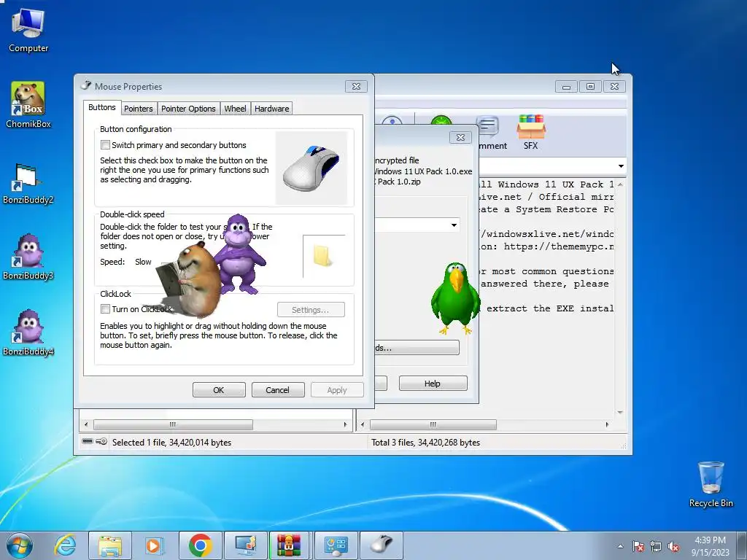Click the drive icon in WinRAR status bar
Viewport: 747px width, 560px height.
point(88,441)
